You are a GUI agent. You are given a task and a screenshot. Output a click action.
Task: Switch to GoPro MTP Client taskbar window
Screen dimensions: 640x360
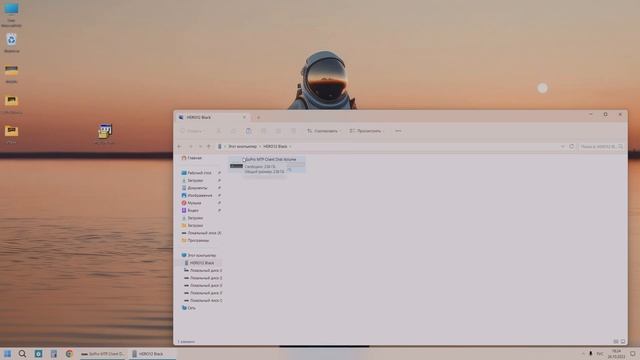(103, 354)
